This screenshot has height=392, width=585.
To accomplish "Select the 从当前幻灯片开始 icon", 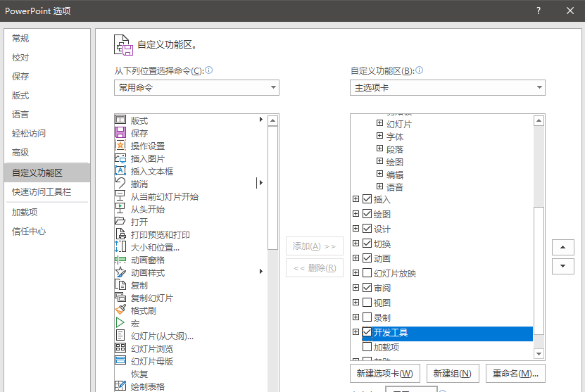I will (x=120, y=196).
